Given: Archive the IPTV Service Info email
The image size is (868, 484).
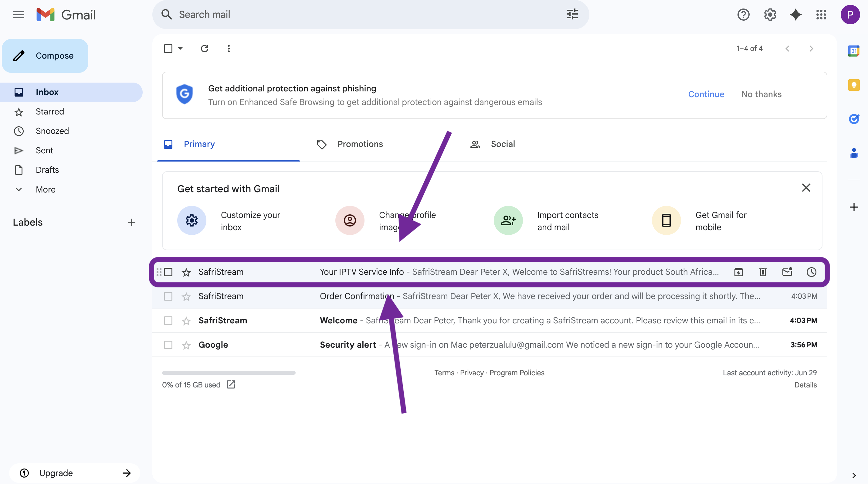Looking at the screenshot, I should pos(739,272).
